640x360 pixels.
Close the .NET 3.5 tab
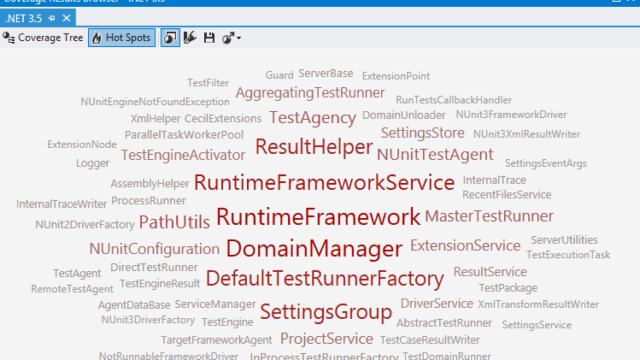[x=67, y=18]
